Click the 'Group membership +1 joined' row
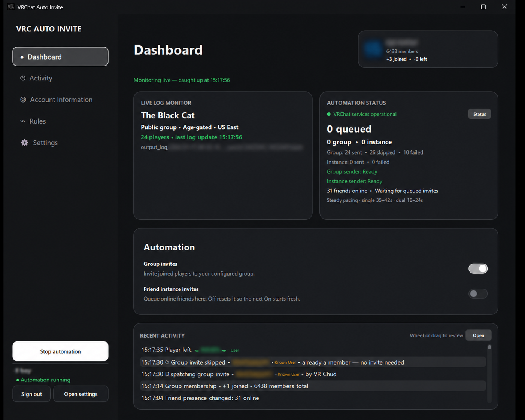This screenshot has height=420, width=525. (x=313, y=386)
